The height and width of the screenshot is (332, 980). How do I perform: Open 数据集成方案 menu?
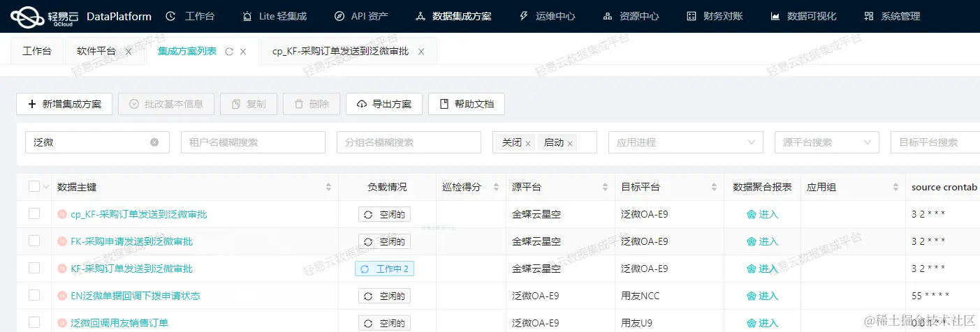453,16
